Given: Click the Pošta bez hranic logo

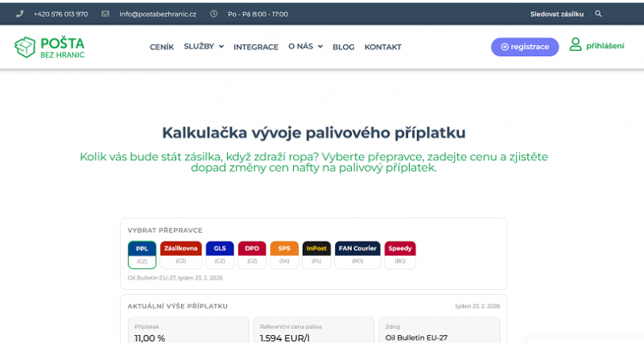Looking at the screenshot, I should (x=50, y=47).
